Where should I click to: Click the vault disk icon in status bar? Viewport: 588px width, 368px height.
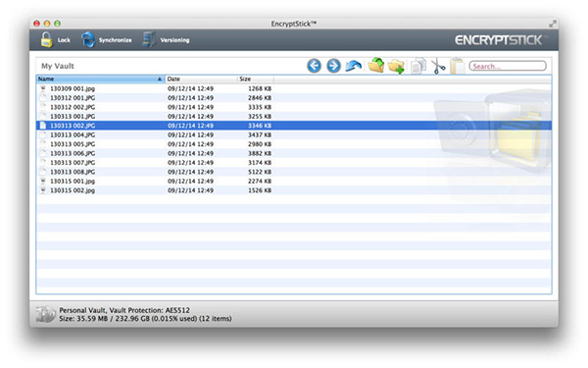pyautogui.click(x=45, y=314)
